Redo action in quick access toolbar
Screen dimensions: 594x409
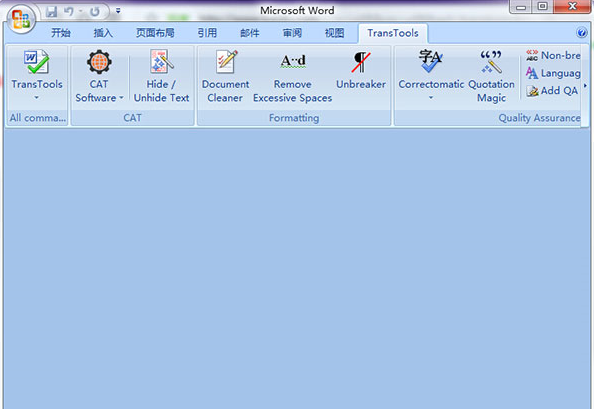(x=95, y=12)
